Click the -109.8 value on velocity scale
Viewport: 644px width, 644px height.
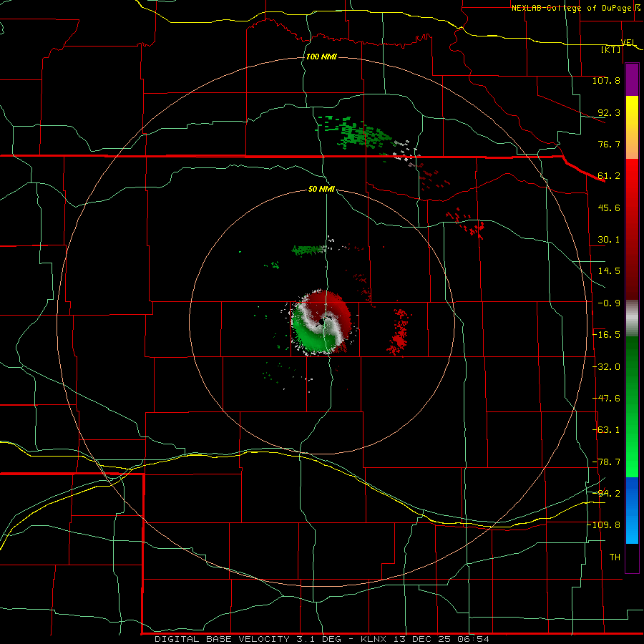[x=604, y=525]
